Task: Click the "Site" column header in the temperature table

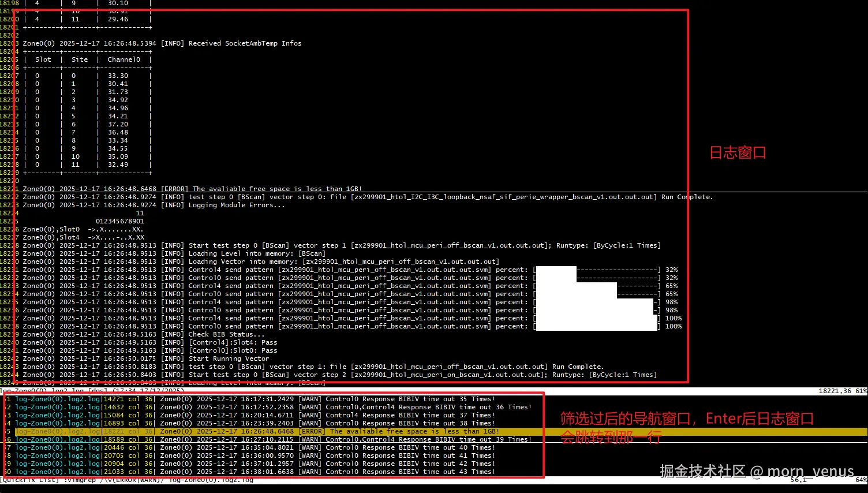Action: click(x=80, y=59)
